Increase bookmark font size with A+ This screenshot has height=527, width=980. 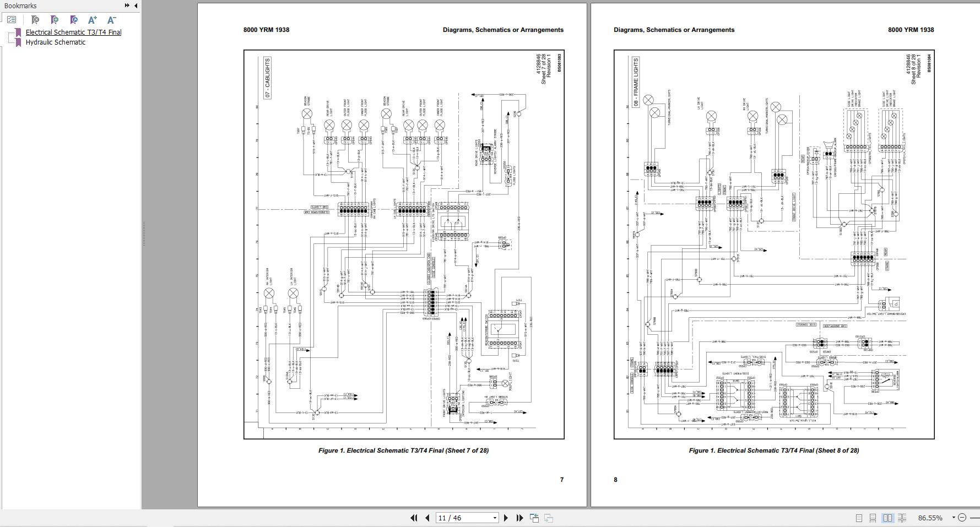tap(93, 20)
